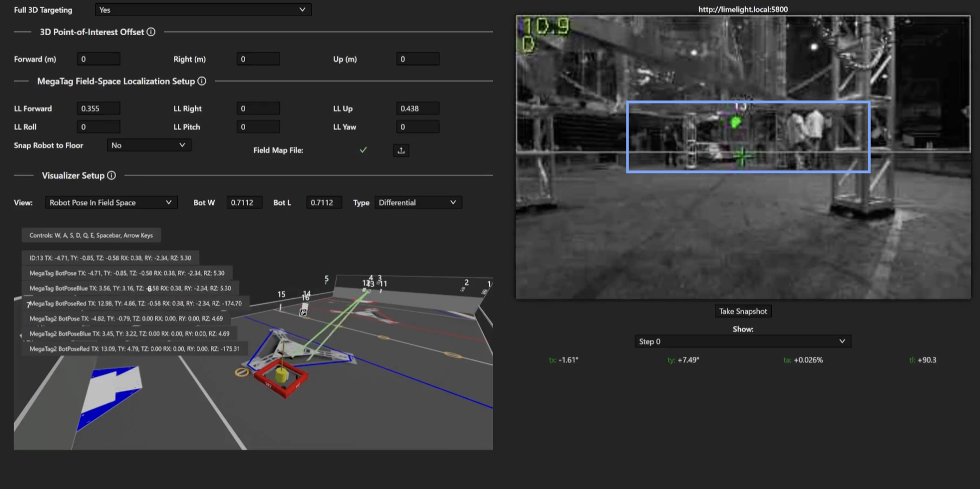Focus the Forward (m) offset field
The image size is (980, 489).
(x=98, y=59)
